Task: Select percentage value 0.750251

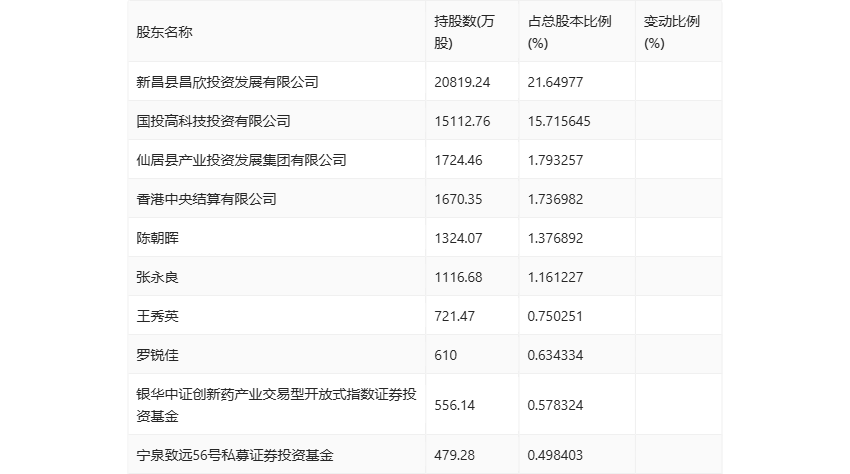Action: (555, 316)
